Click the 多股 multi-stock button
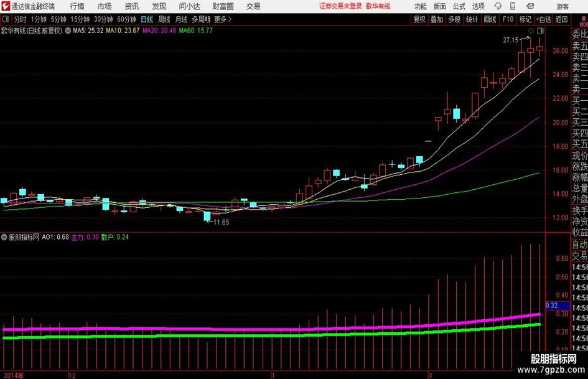This screenshot has width=588, height=379. [454, 19]
